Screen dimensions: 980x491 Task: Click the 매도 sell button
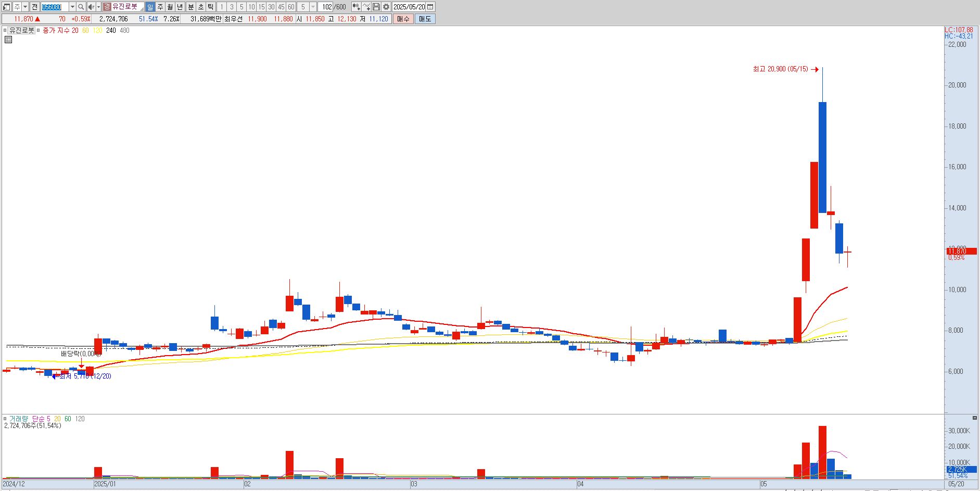425,19
